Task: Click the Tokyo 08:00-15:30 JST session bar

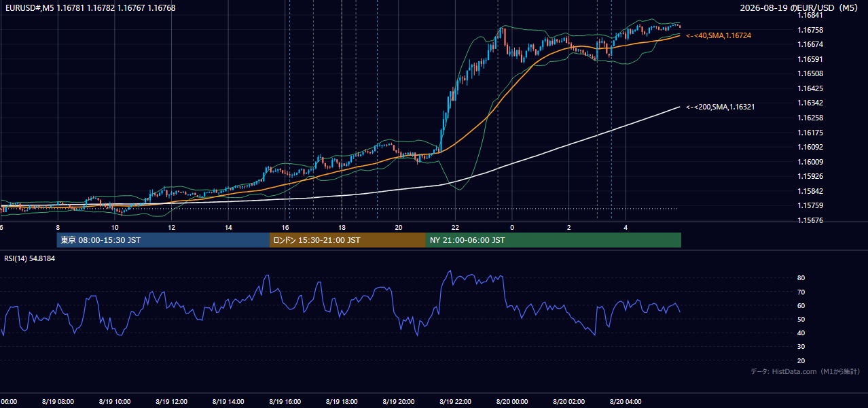Action: tap(163, 240)
